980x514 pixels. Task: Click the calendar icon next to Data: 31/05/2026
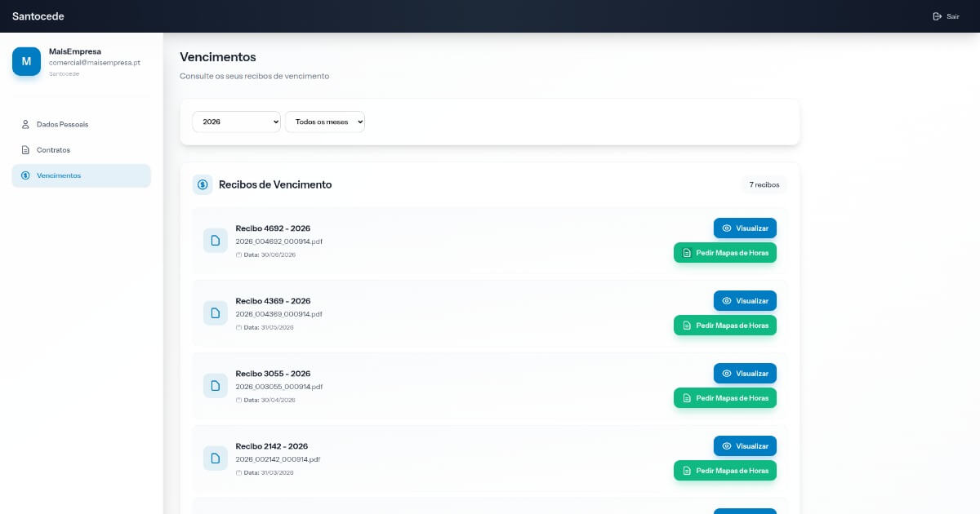[x=238, y=327]
